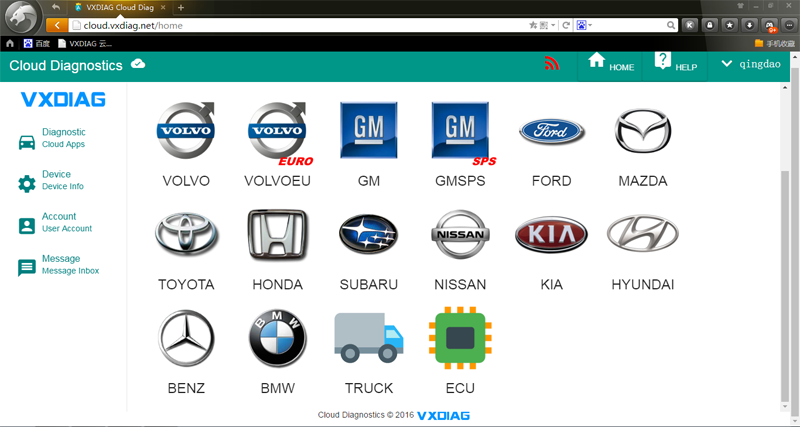The image size is (800, 427).
Task: Select the VXDIAG Cloud Diag tab
Action: click(118, 8)
